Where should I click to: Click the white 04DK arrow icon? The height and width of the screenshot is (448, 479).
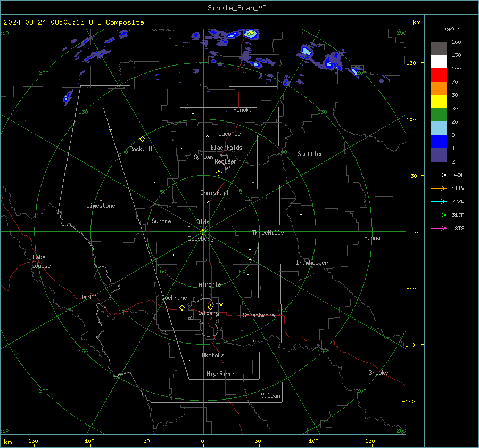pos(439,175)
